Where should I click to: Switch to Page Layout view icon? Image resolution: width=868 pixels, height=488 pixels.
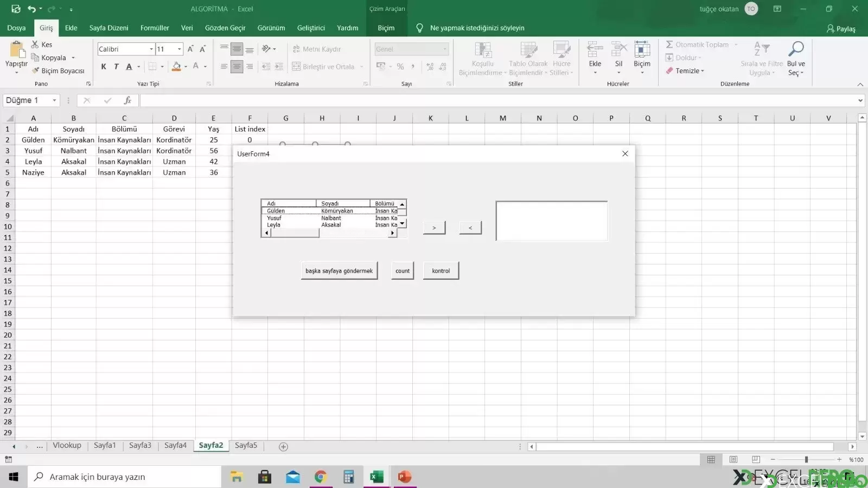(x=733, y=460)
